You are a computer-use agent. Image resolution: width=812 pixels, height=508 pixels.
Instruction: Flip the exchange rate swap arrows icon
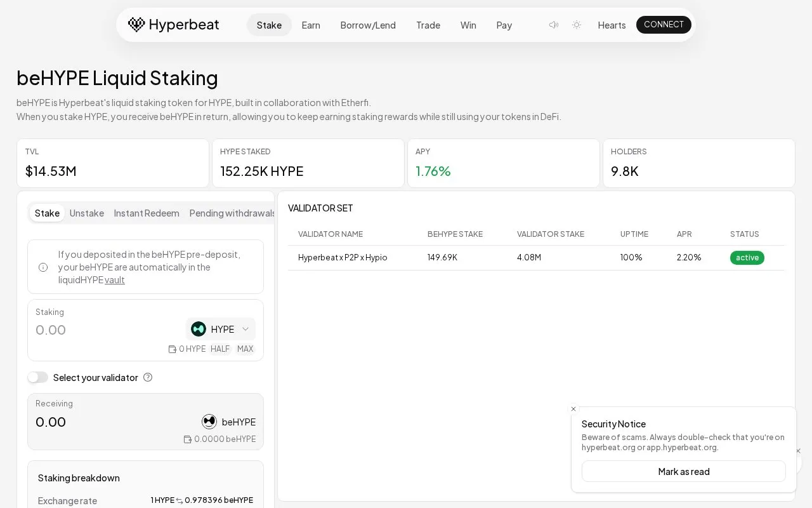pyautogui.click(x=180, y=500)
